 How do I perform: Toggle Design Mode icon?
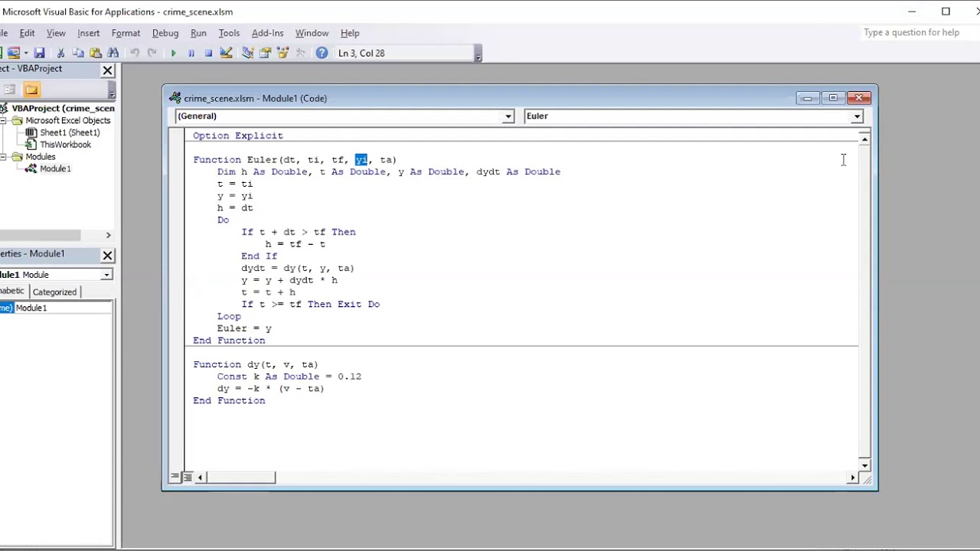coord(226,53)
